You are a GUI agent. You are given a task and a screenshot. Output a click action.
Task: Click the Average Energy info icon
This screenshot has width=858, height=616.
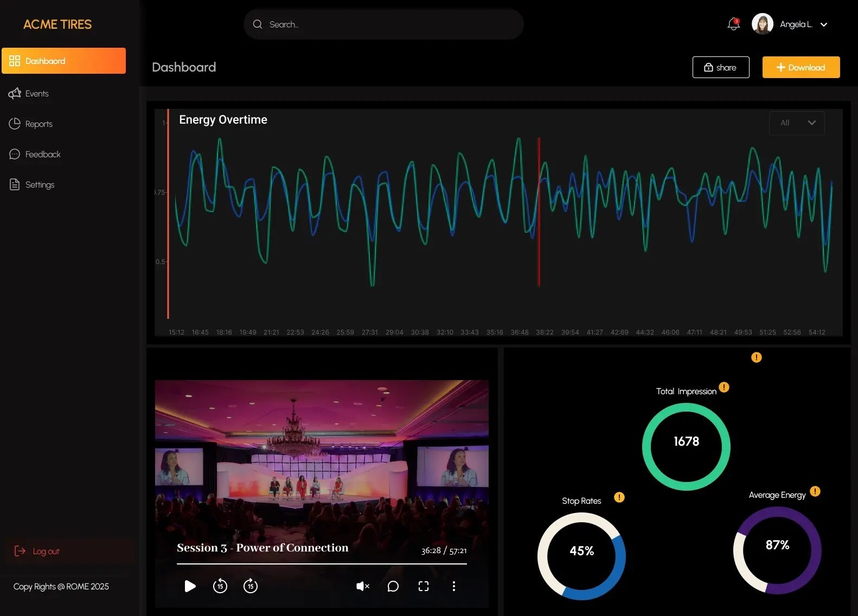pyautogui.click(x=815, y=491)
